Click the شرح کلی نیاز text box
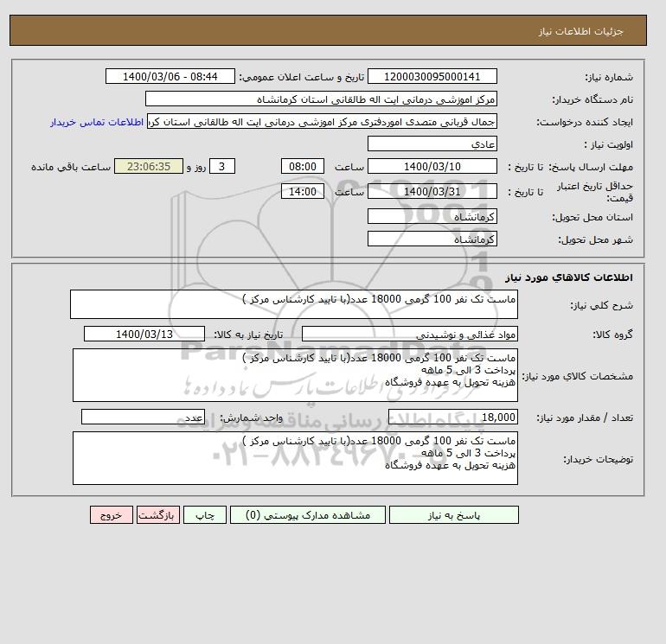Screen dimensions: 666x644 (x=294, y=304)
